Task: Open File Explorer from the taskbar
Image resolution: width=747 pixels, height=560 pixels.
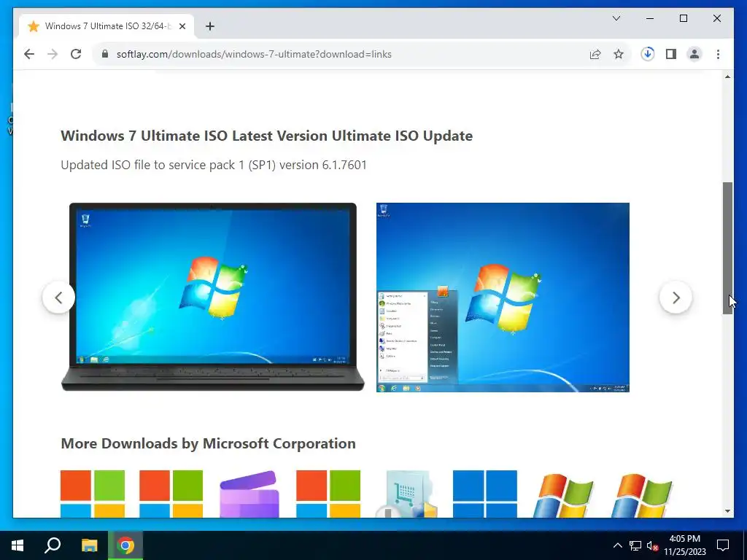Action: point(89,545)
